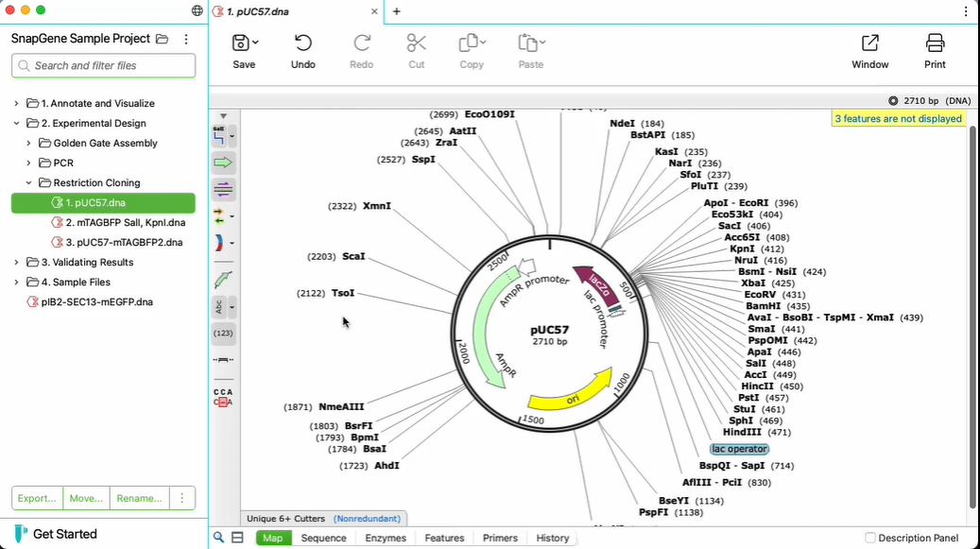The image size is (980, 549).
Task: Click the globe icon at top of sidebar
Action: point(197,10)
